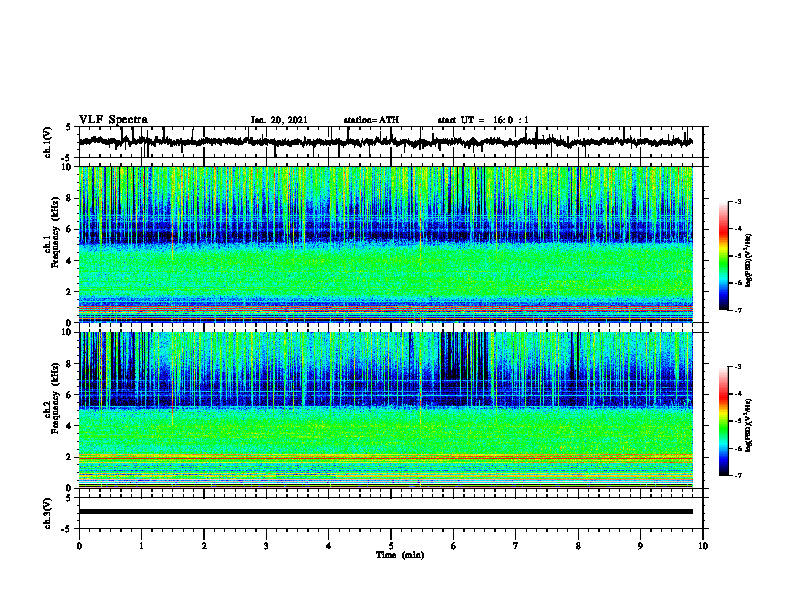
Task: Click the "ch.3(V)" axis label
Action: point(48,514)
